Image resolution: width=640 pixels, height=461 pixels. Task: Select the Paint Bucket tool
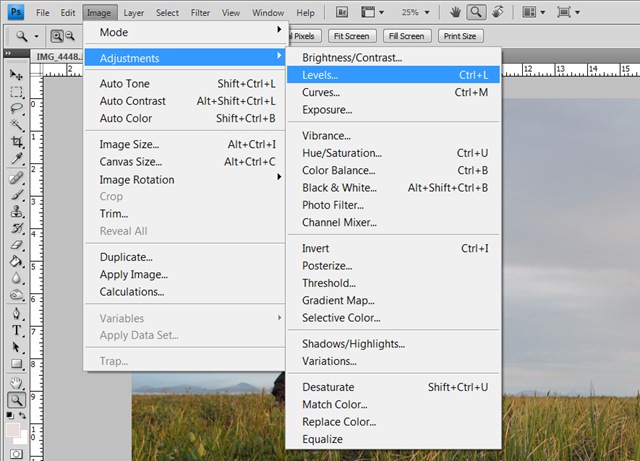pyautogui.click(x=16, y=261)
